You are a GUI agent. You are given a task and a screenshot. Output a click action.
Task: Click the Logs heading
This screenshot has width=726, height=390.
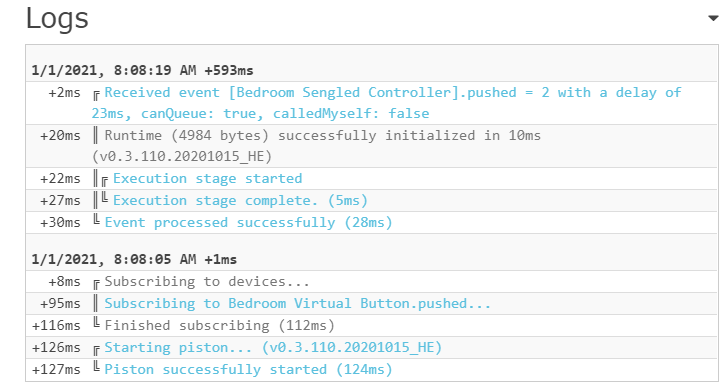(57, 19)
